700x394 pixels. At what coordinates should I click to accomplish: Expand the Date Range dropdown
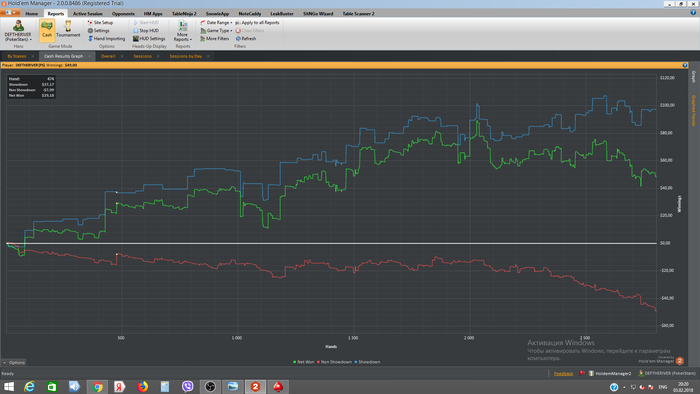(x=216, y=22)
